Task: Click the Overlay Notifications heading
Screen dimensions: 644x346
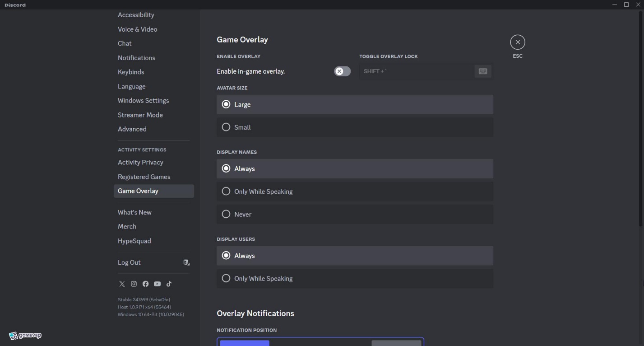Action: (255, 313)
